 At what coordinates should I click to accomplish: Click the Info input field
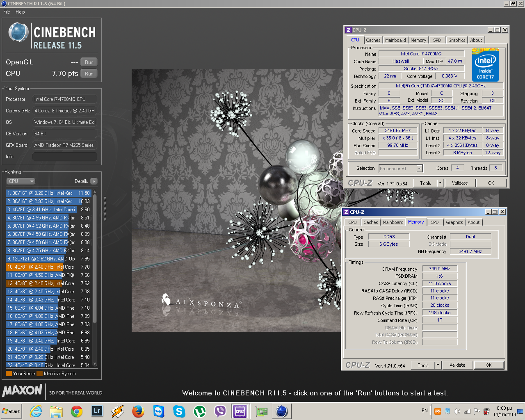click(x=65, y=157)
